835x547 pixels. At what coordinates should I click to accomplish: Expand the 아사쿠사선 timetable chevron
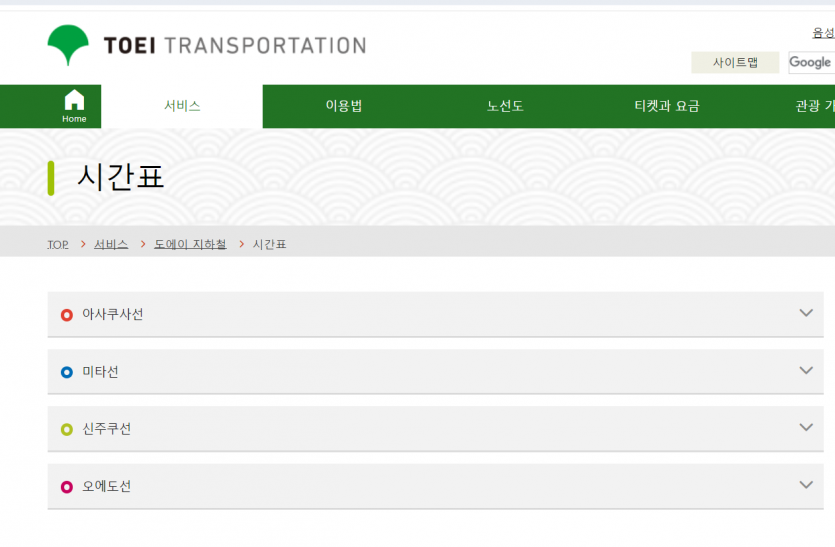click(806, 313)
